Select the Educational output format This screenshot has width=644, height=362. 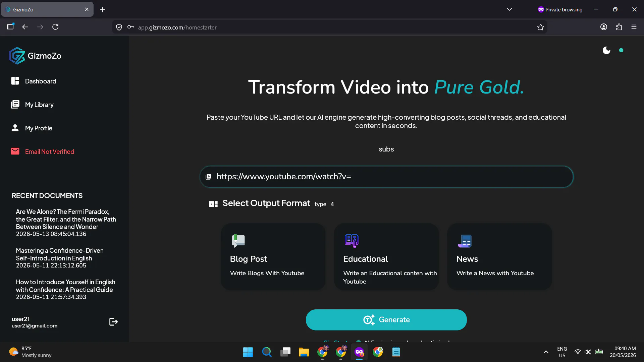(386, 256)
